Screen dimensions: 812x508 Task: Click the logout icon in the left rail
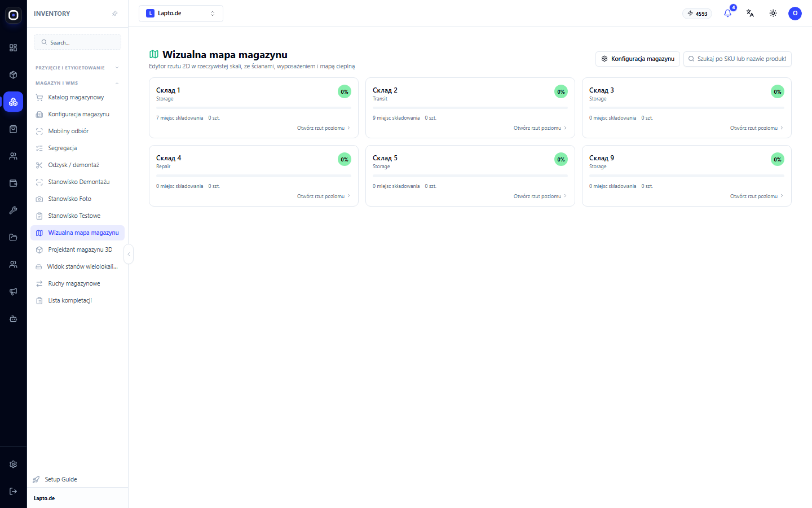pos(14,491)
